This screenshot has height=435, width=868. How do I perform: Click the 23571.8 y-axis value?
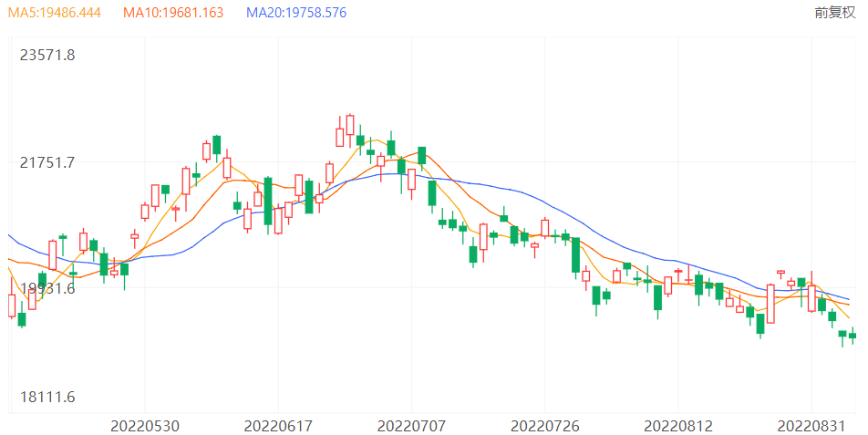47,55
